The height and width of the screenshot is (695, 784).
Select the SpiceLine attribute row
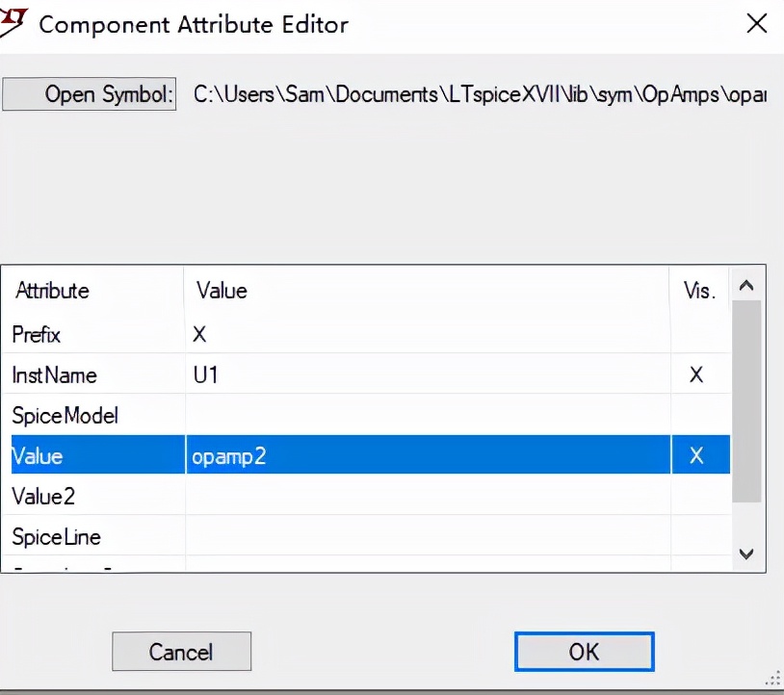point(56,536)
